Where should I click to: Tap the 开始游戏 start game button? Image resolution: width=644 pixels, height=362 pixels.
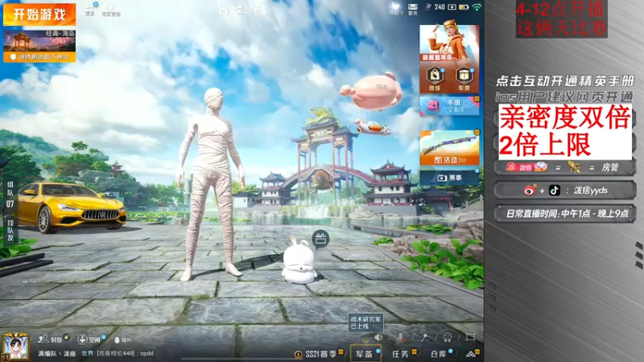point(39,14)
